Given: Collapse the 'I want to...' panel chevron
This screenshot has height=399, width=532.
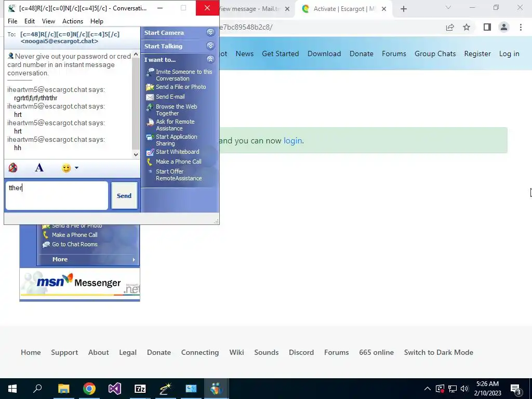Looking at the screenshot, I should [x=210, y=59].
